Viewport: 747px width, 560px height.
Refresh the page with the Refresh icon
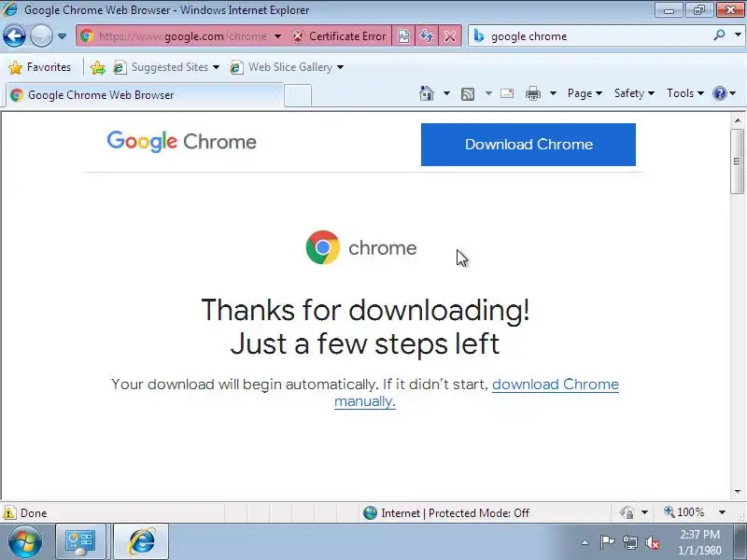427,36
